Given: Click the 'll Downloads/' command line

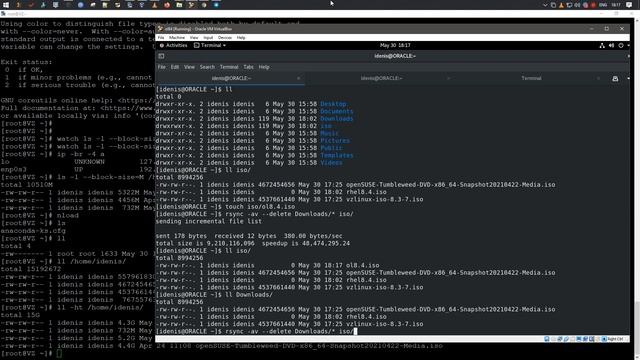Looking at the screenshot, I should click(214, 295).
